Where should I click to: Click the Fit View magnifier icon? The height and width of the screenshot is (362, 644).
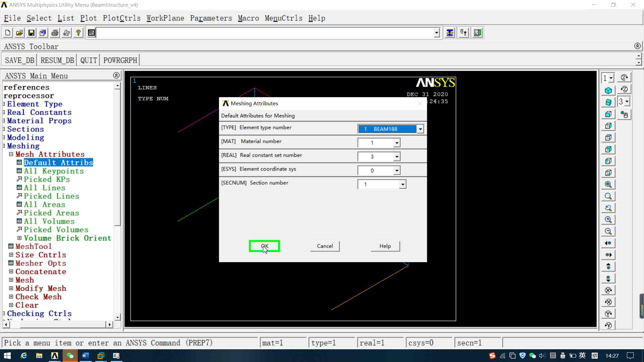tap(608, 184)
